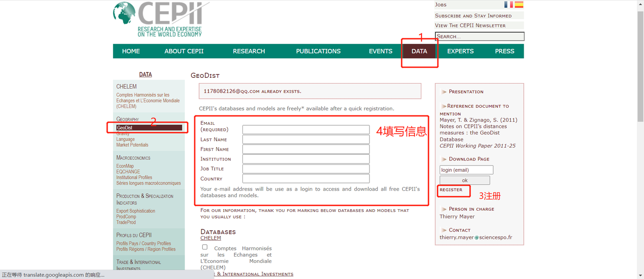Click the CEPII globe logo
This screenshot has height=279, width=644.
coord(124,14)
